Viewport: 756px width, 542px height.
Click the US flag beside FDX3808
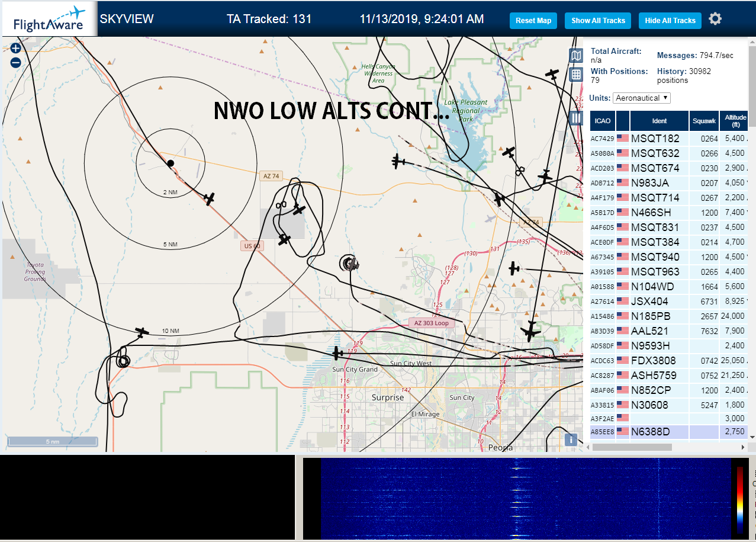pyautogui.click(x=623, y=361)
